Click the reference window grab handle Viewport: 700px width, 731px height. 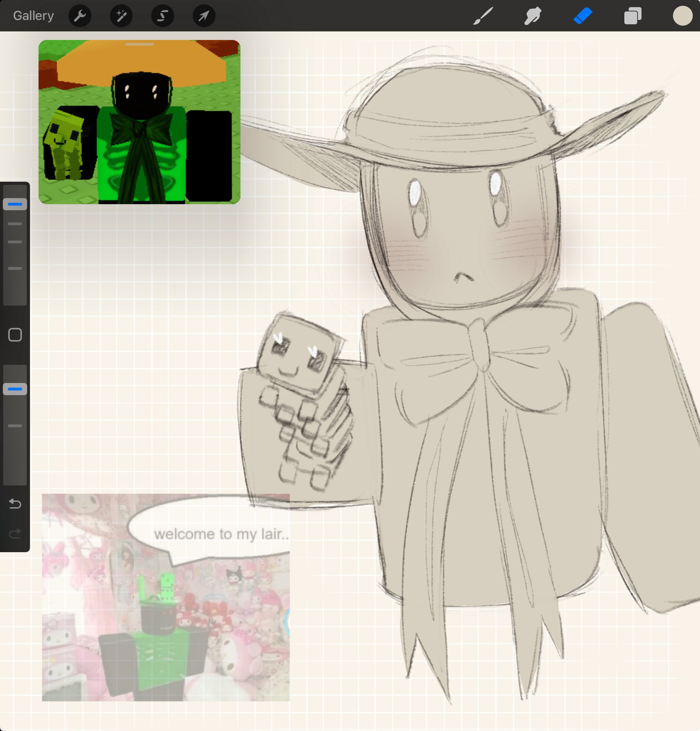point(140,44)
